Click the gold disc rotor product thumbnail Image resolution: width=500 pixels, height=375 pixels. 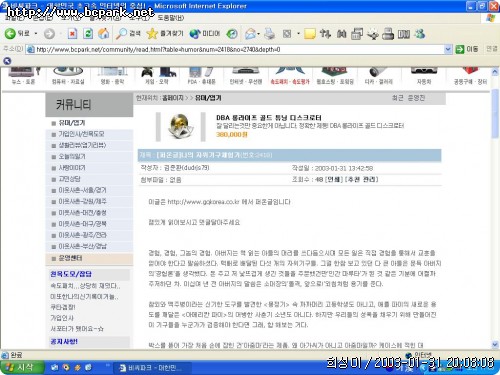point(180,126)
